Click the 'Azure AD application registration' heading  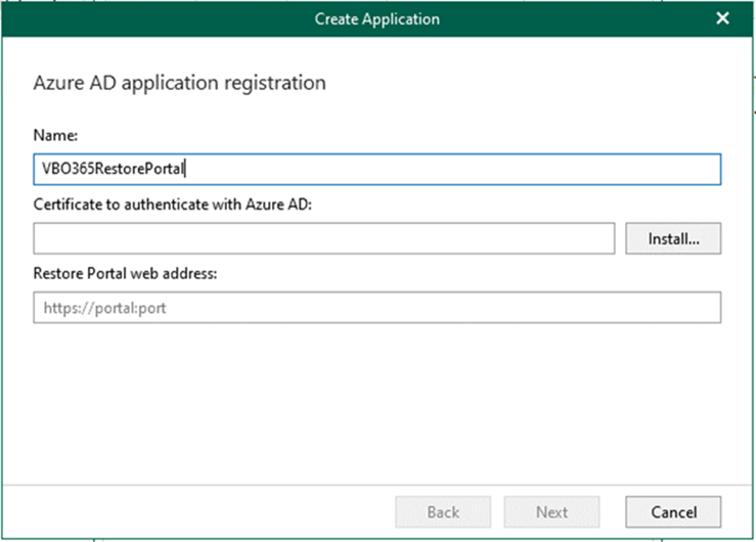click(x=179, y=83)
